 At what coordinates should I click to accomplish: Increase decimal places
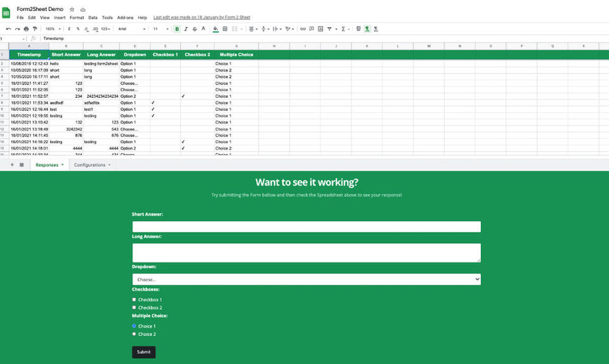[x=95, y=29]
